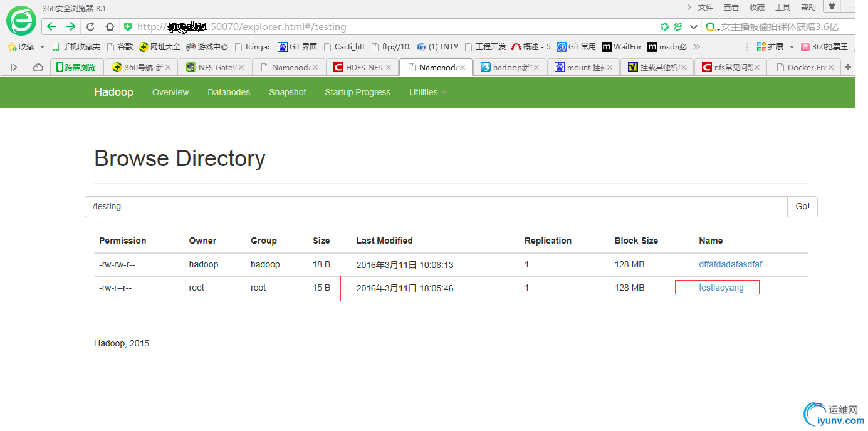Open the Startup Progress page
The height and width of the screenshot is (431, 868).
click(x=357, y=92)
